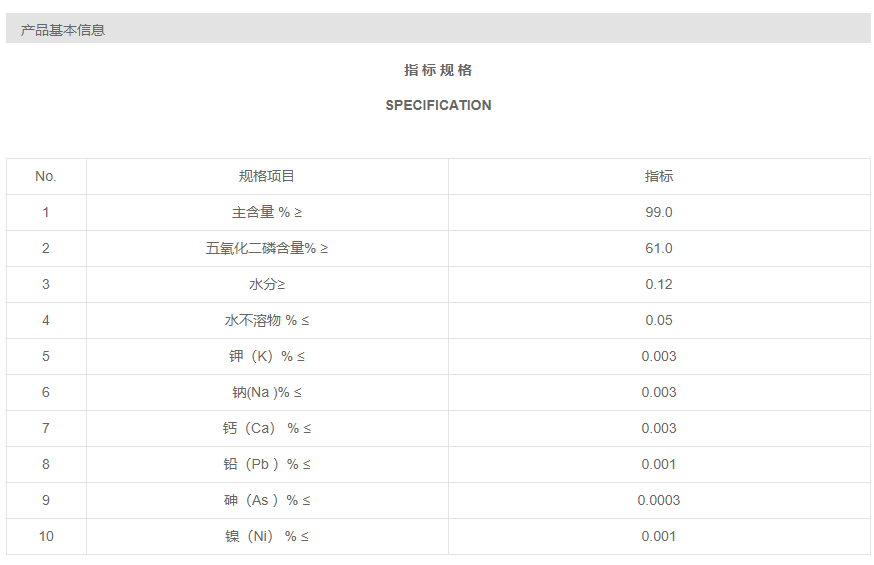Click the 指标 column header

(659, 176)
